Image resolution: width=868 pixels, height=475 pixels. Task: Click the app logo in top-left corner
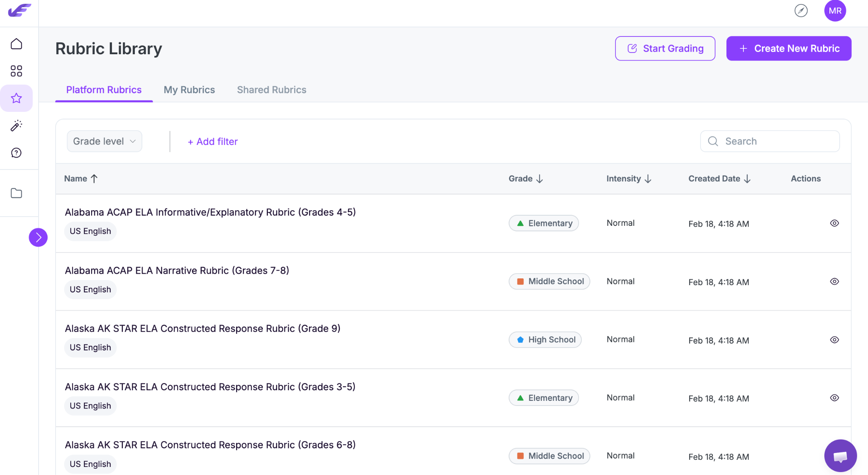pos(19,10)
